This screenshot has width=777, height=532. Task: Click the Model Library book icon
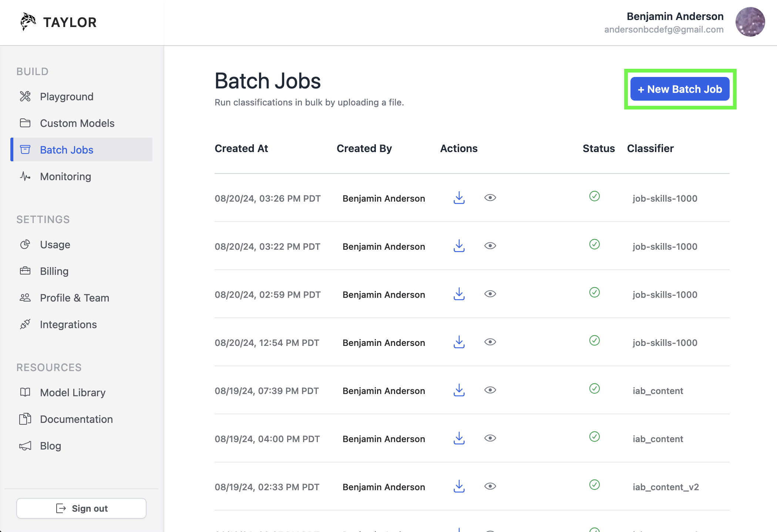click(x=25, y=392)
